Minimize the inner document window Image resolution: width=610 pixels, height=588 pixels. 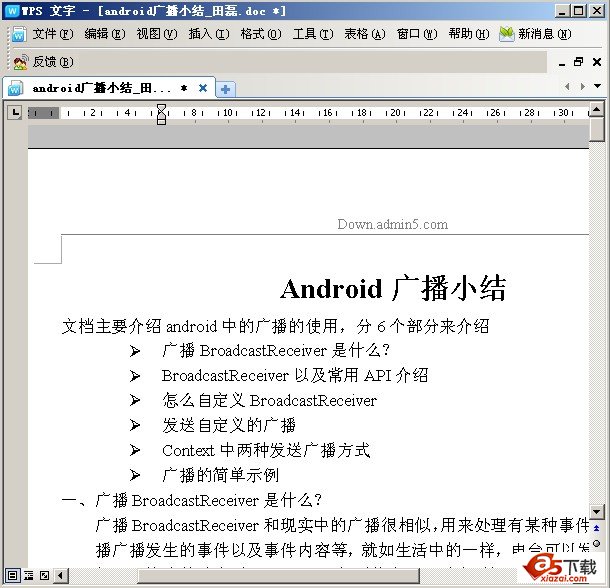[x=562, y=63]
